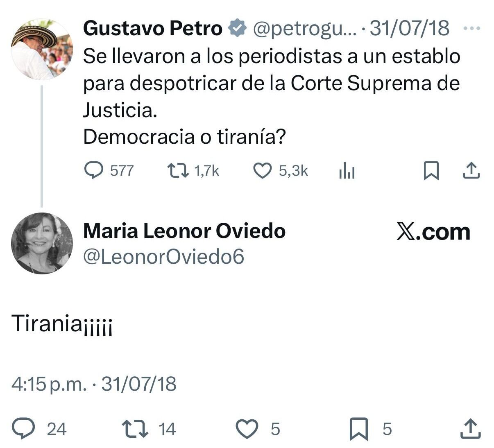Image resolution: width=494 pixels, height=448 pixels.
Task: Click the X.com logo
Action: click(434, 232)
